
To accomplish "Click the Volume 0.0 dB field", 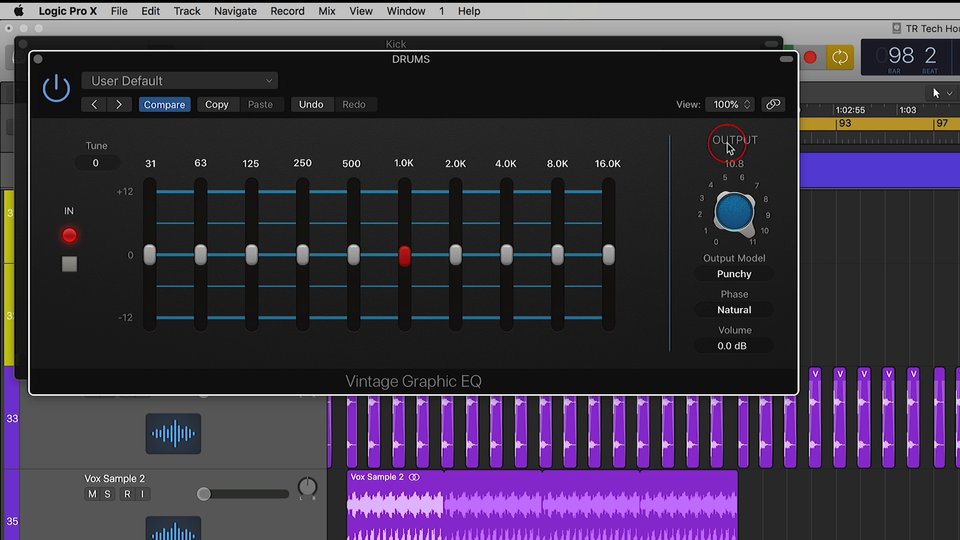I will pyautogui.click(x=732, y=346).
